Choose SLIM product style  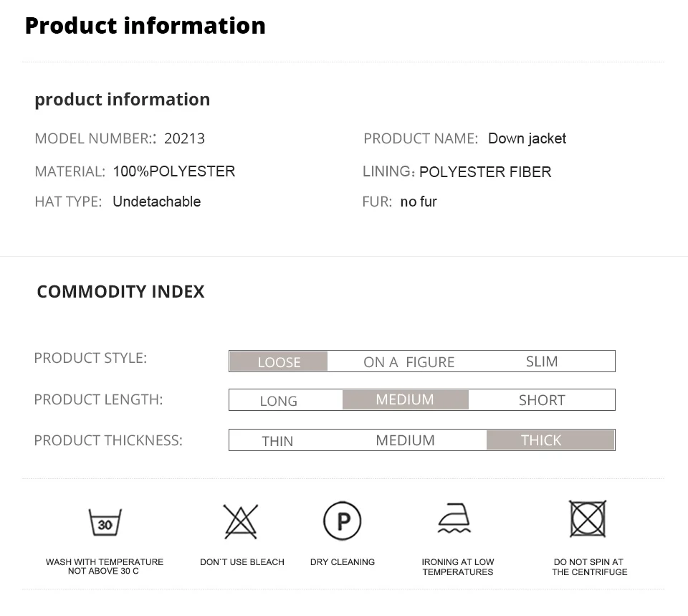542,361
